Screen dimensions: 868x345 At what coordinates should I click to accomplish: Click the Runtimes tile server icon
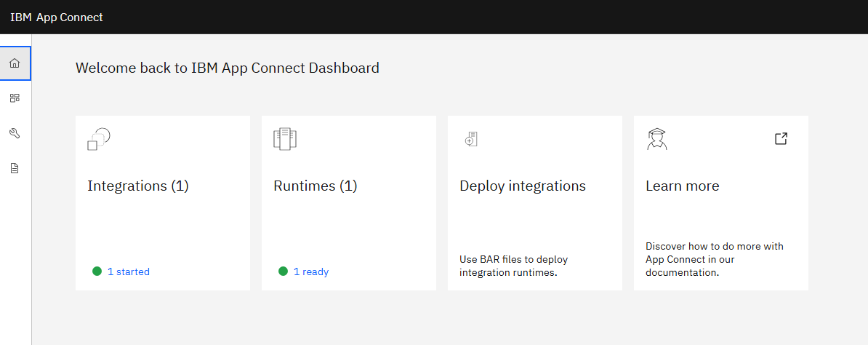point(285,138)
